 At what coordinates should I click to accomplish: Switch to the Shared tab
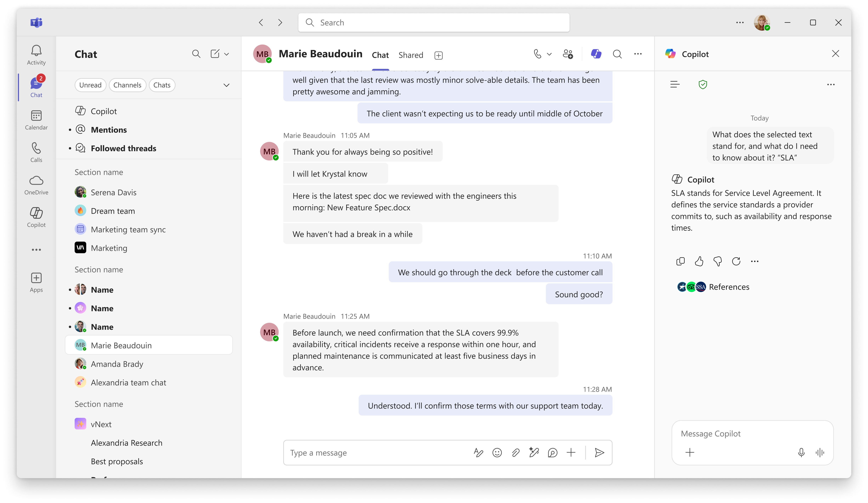click(411, 55)
